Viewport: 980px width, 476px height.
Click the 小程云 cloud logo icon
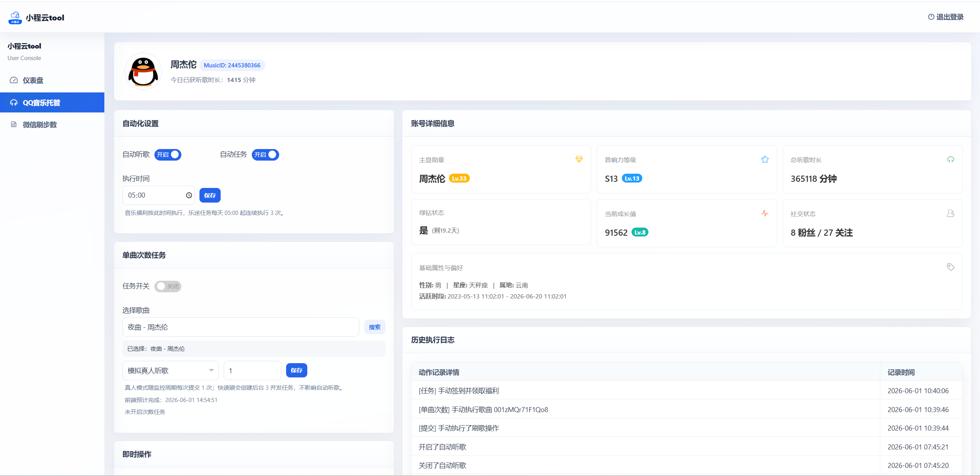[15, 18]
